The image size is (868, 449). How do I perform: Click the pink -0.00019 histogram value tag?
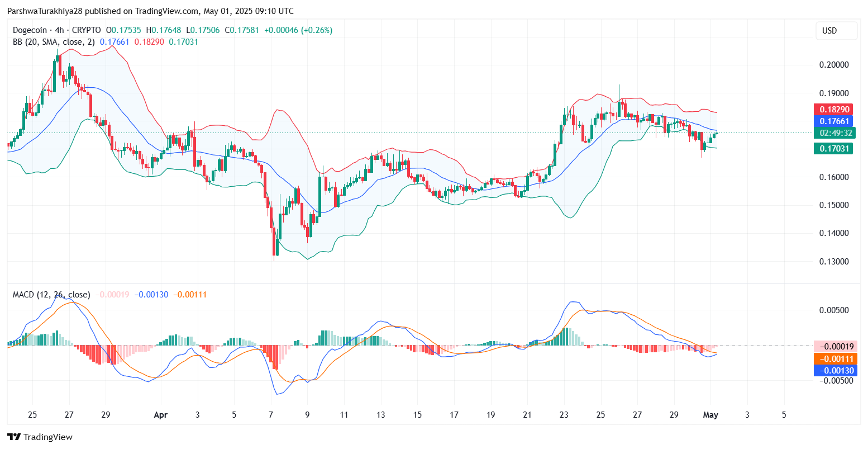(834, 346)
